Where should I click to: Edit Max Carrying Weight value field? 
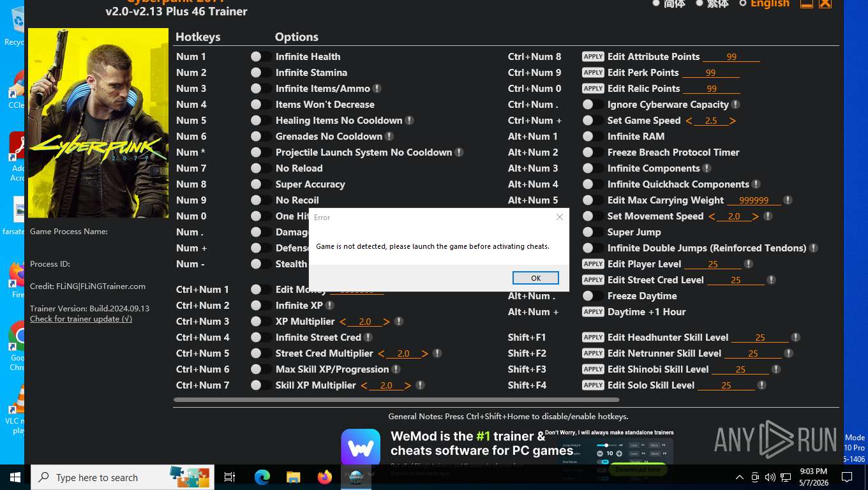(x=754, y=200)
